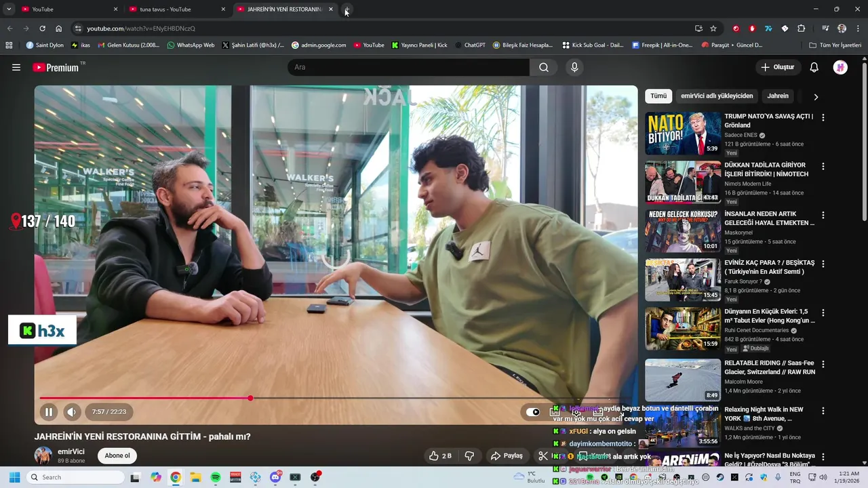Select the Jahrein filter chip
This screenshot has height=488, width=868.
[778, 96]
